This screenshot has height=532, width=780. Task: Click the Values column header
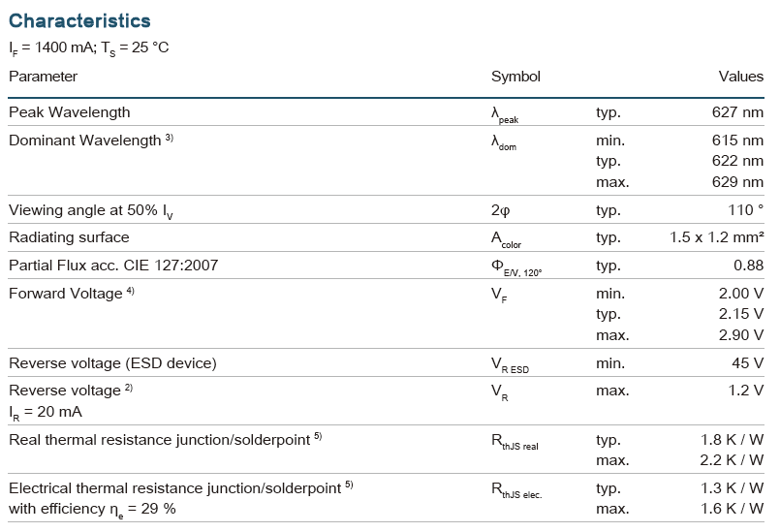point(740,77)
